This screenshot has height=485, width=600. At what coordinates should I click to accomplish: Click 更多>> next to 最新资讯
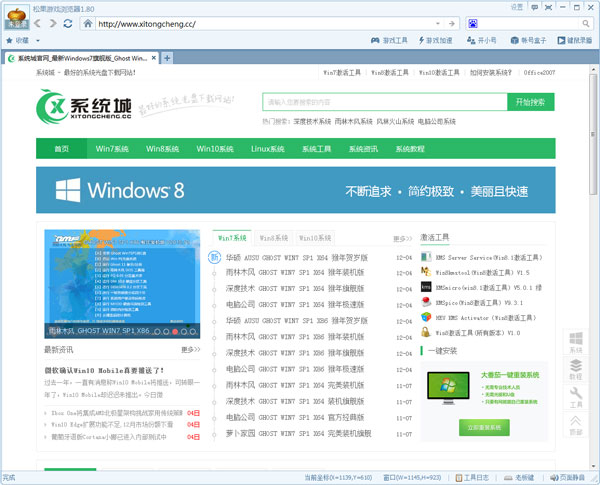point(191,349)
